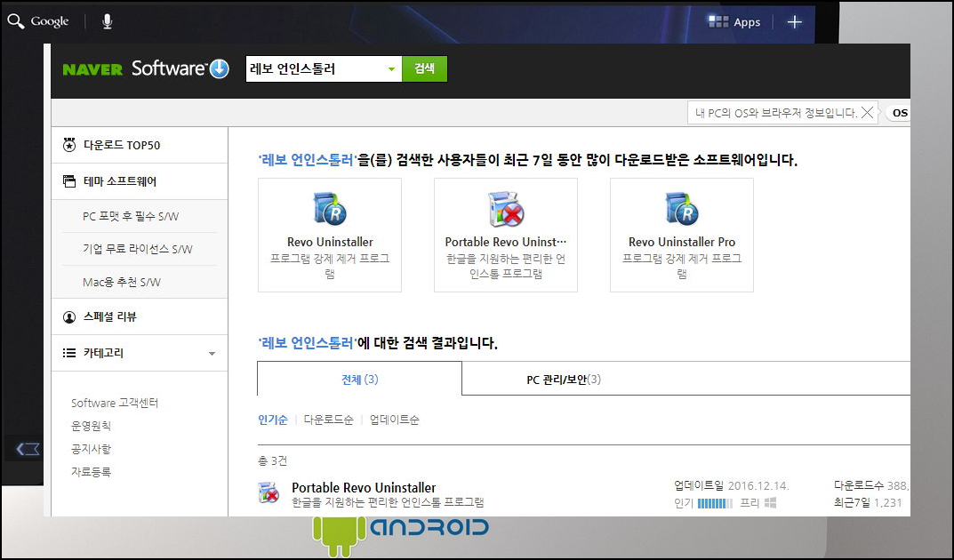The image size is (954, 560).
Task: Open 다운로드 TOP50 menu item
Action: click(140, 145)
